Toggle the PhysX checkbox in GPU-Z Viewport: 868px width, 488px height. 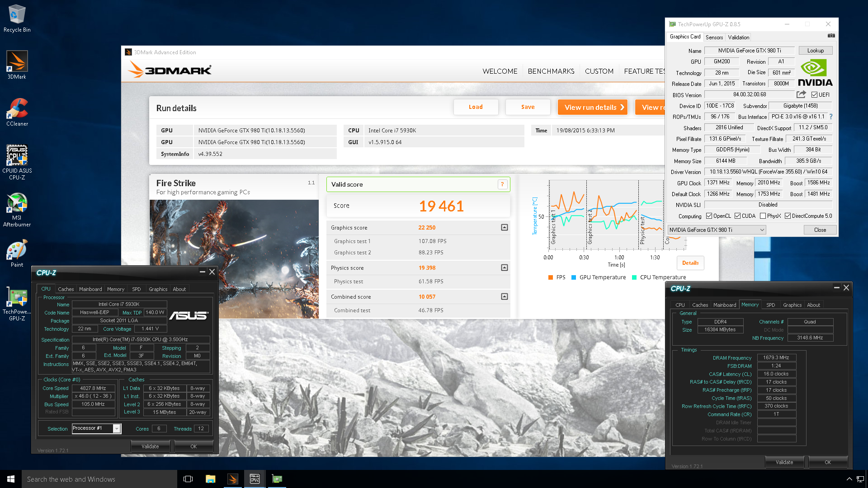pos(763,216)
